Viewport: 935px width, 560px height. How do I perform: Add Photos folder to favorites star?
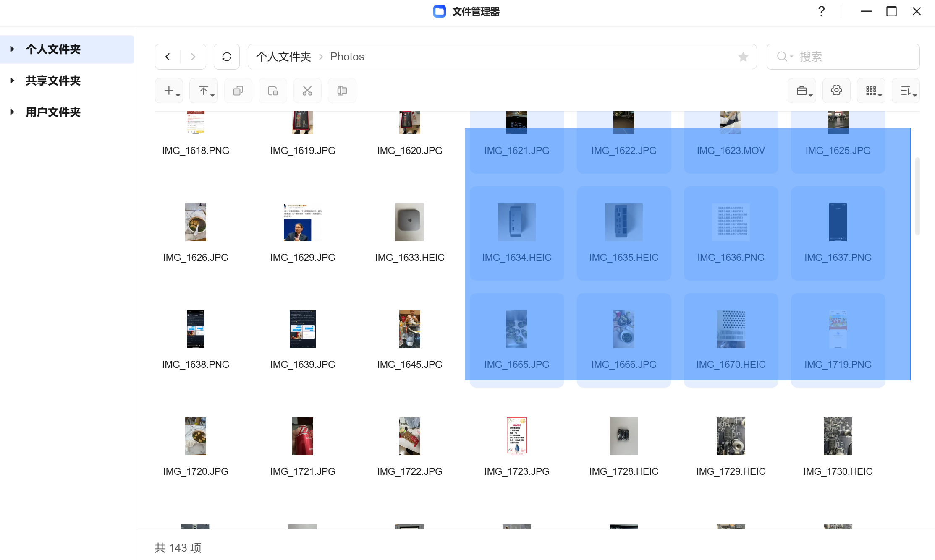coord(743,57)
